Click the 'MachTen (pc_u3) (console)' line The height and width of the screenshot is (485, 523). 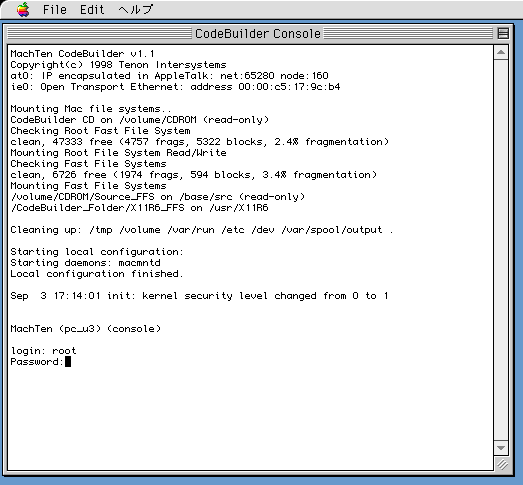pyautogui.click(x=86, y=329)
